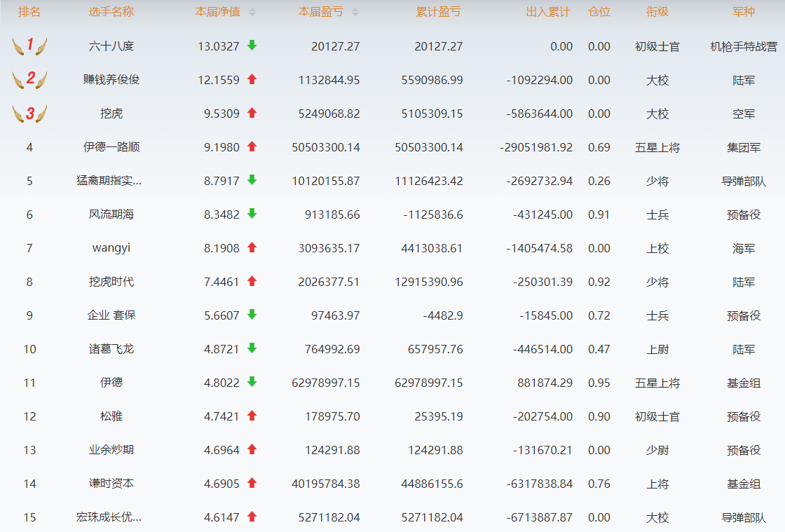Click the value -29051981.92
This screenshot has height=532, width=785.
click(536, 147)
